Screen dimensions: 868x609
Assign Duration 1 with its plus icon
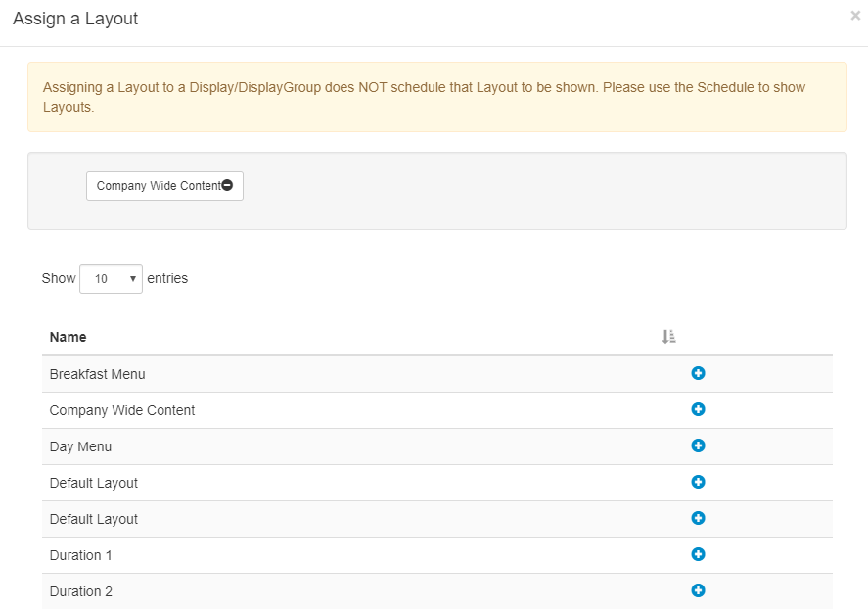click(x=698, y=554)
